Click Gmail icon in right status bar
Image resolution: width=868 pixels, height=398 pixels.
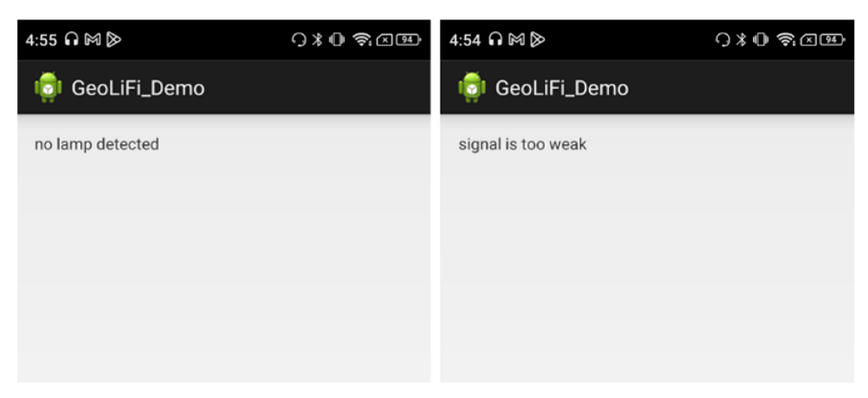(x=516, y=39)
